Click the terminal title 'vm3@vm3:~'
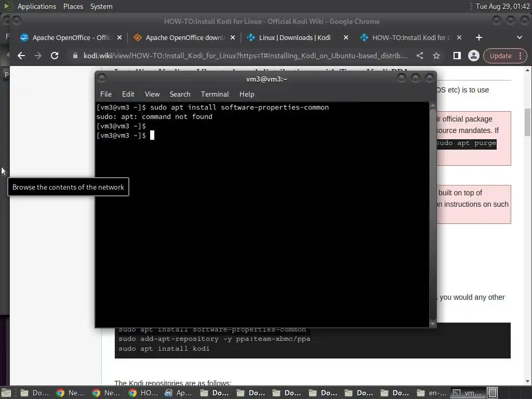Viewport: 532px width, 399px height. (x=267, y=79)
